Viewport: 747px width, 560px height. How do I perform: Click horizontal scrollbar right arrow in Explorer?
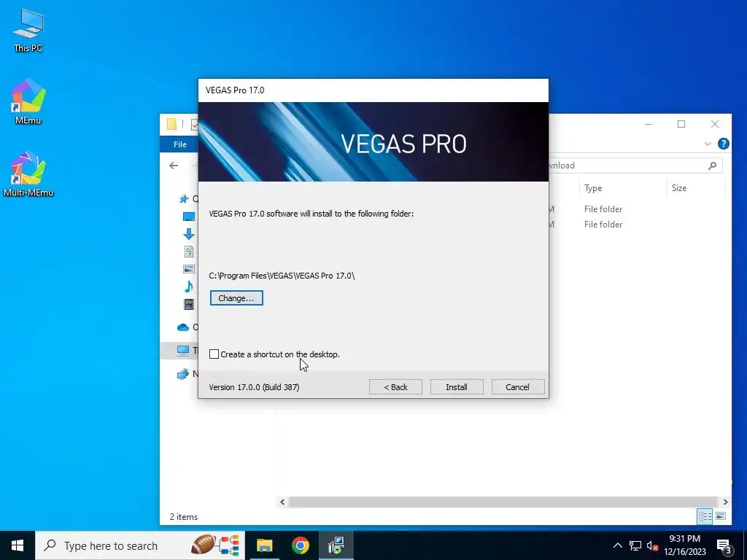click(x=725, y=502)
